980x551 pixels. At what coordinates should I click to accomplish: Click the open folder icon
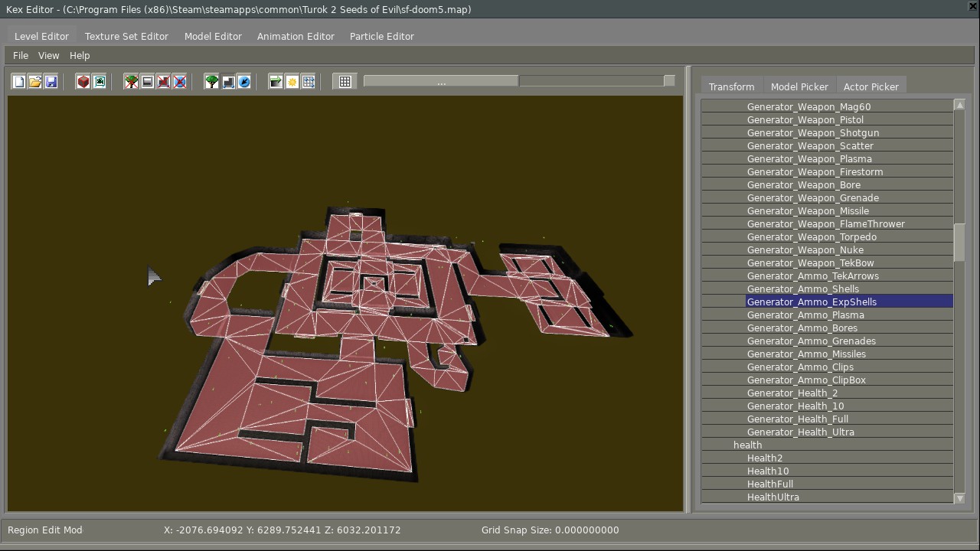click(x=35, y=82)
